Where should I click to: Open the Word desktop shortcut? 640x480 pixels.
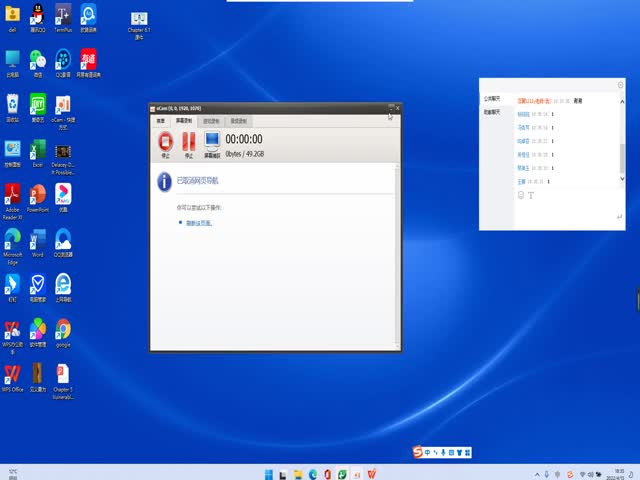point(37,239)
